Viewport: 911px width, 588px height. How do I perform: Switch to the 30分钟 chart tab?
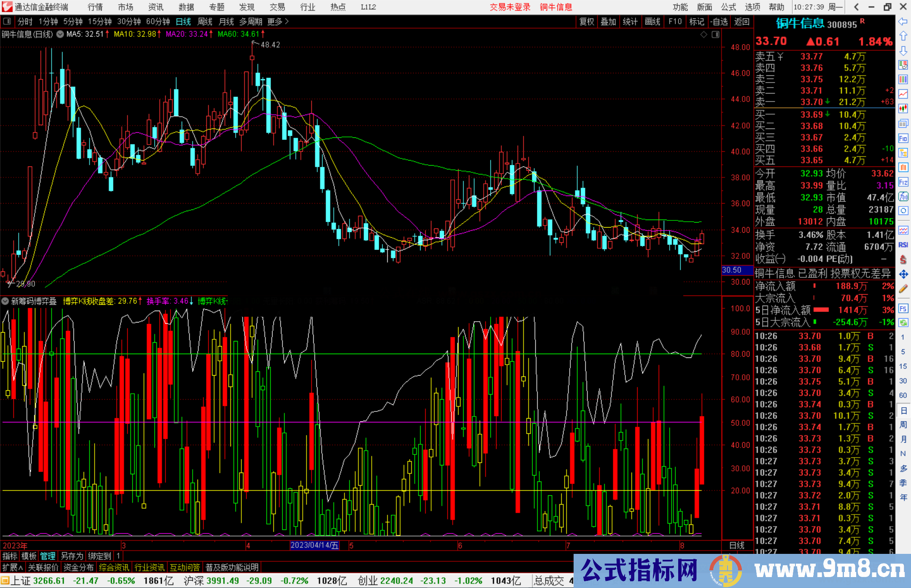tap(129, 21)
